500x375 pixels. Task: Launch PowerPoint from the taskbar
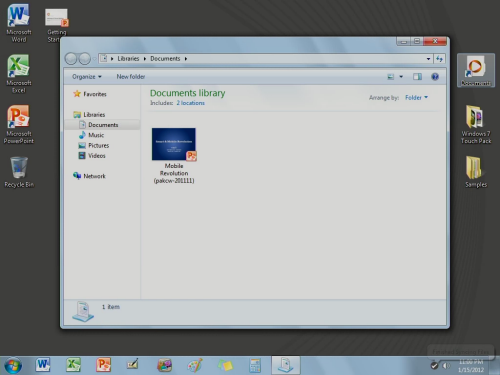(103, 365)
